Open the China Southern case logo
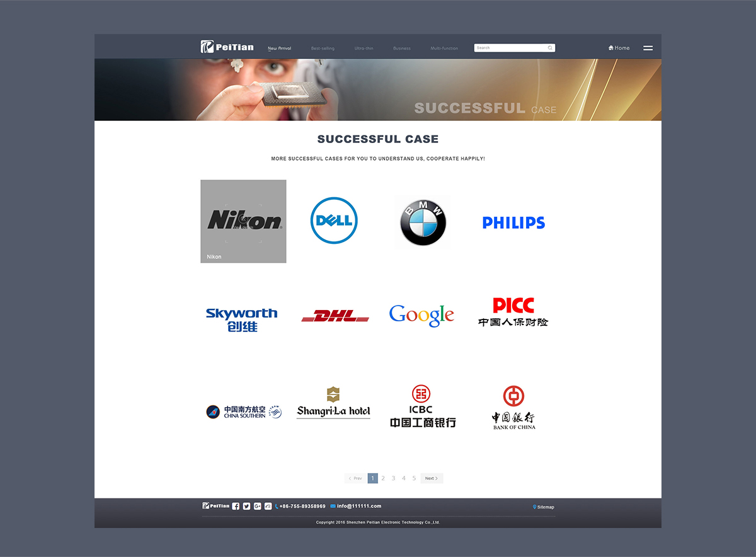The height and width of the screenshot is (557, 756). 244,412
